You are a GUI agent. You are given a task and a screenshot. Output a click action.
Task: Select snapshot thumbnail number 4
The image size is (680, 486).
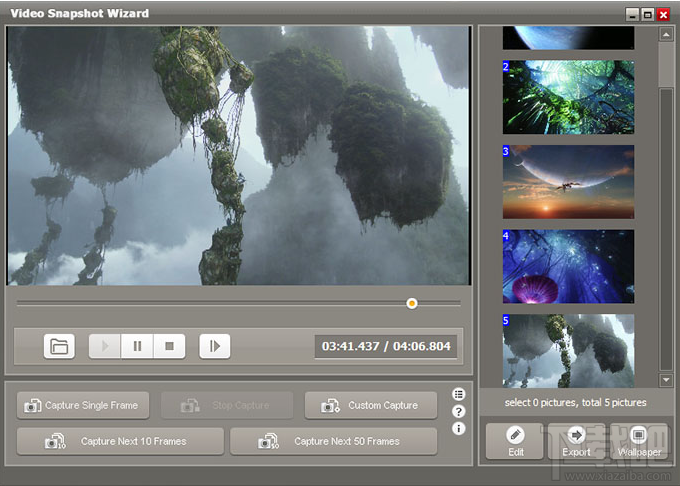coord(568,266)
